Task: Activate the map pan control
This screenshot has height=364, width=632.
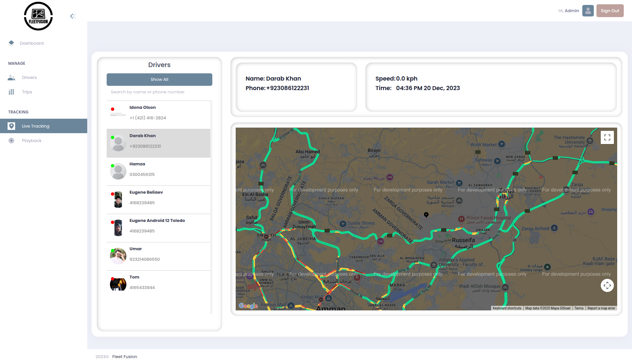Action: pos(607,285)
